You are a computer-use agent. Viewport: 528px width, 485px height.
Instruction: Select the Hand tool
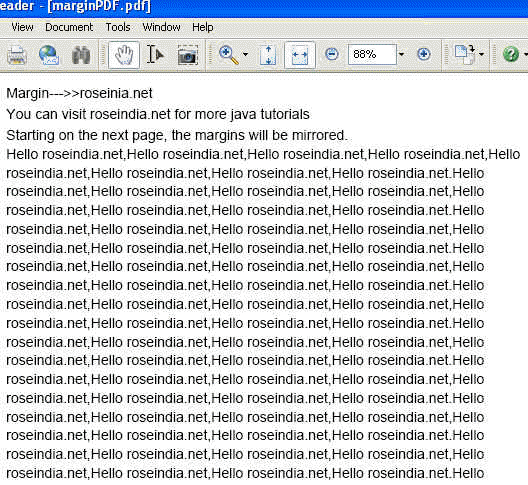pyautogui.click(x=124, y=55)
